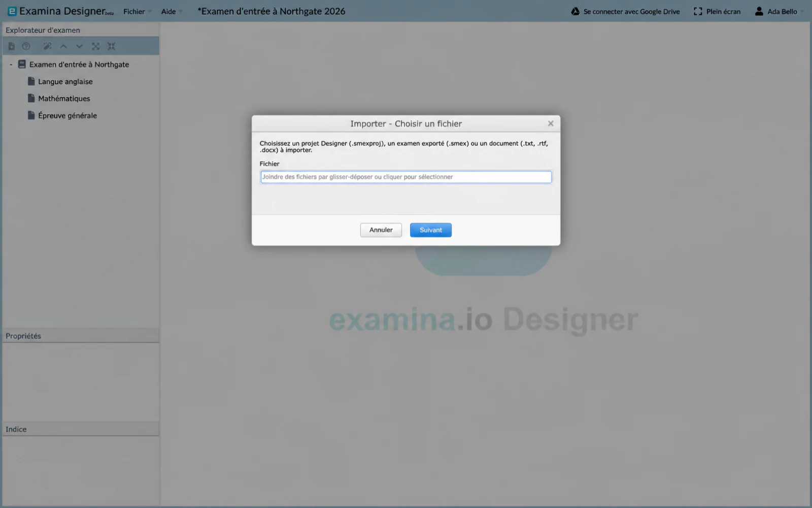This screenshot has width=812, height=508.
Task: Click the Annuler button
Action: click(381, 230)
